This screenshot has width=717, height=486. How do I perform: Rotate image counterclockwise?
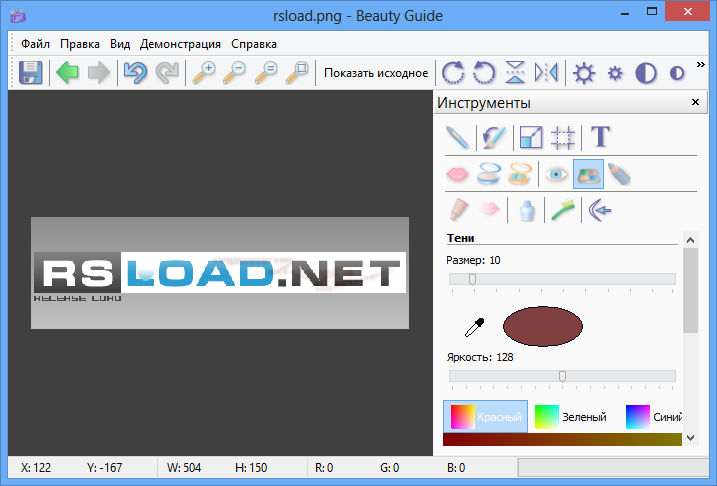pos(484,73)
